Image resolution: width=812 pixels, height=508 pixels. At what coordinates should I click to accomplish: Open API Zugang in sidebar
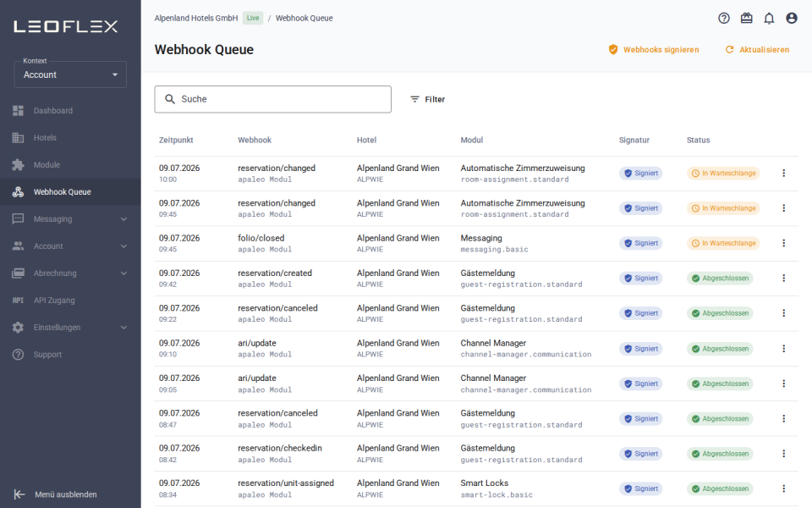[x=70, y=300]
